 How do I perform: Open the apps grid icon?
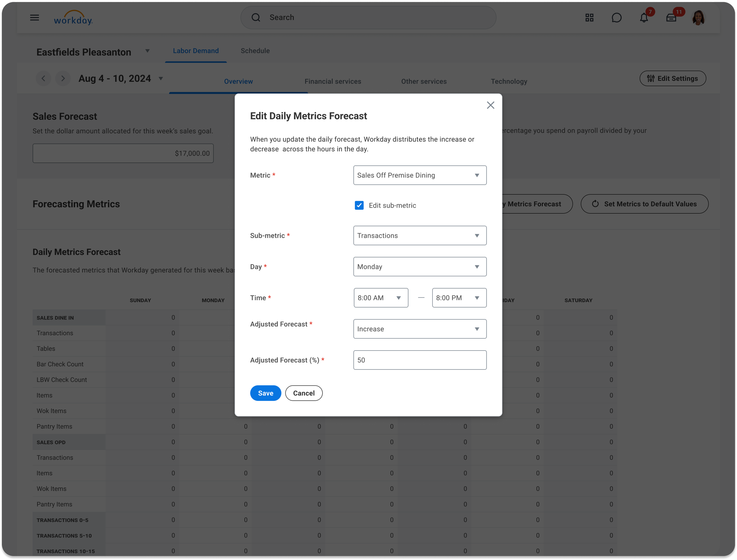coord(589,18)
